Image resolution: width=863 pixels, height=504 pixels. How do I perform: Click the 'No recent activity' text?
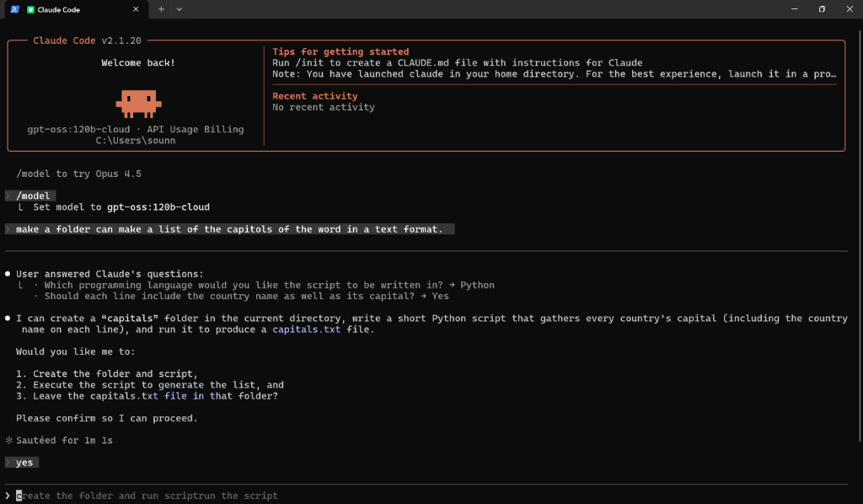(324, 107)
